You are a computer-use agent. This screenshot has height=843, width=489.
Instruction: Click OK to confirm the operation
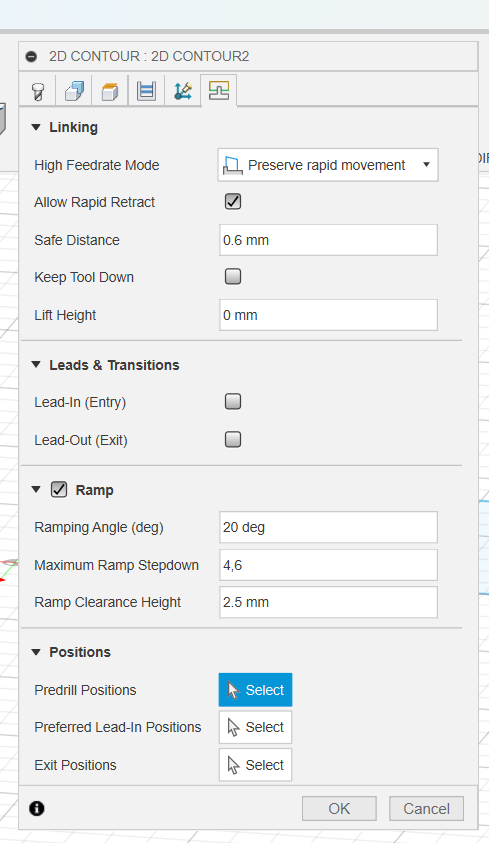click(x=339, y=809)
